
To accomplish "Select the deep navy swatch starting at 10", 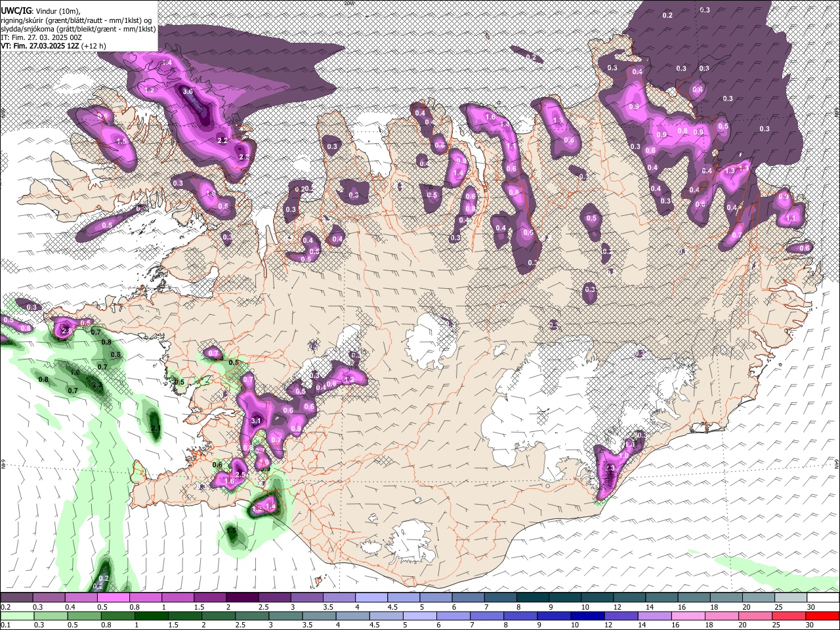I will tap(588, 616).
